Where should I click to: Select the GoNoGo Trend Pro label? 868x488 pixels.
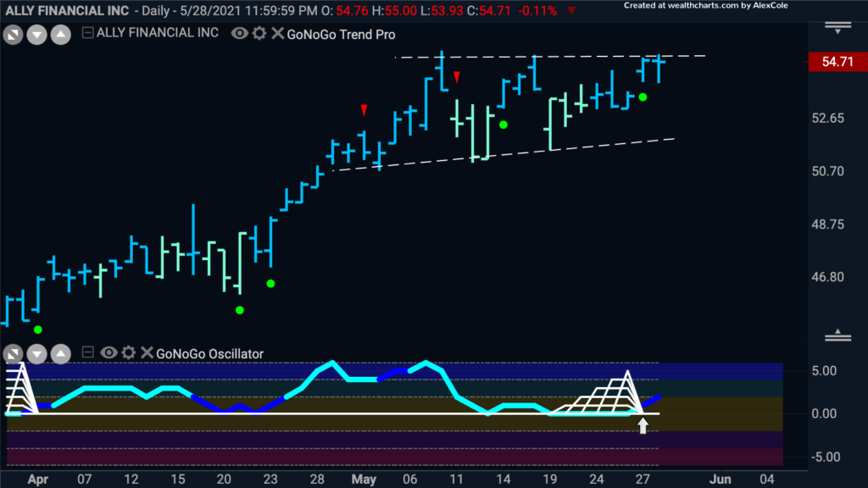(341, 34)
